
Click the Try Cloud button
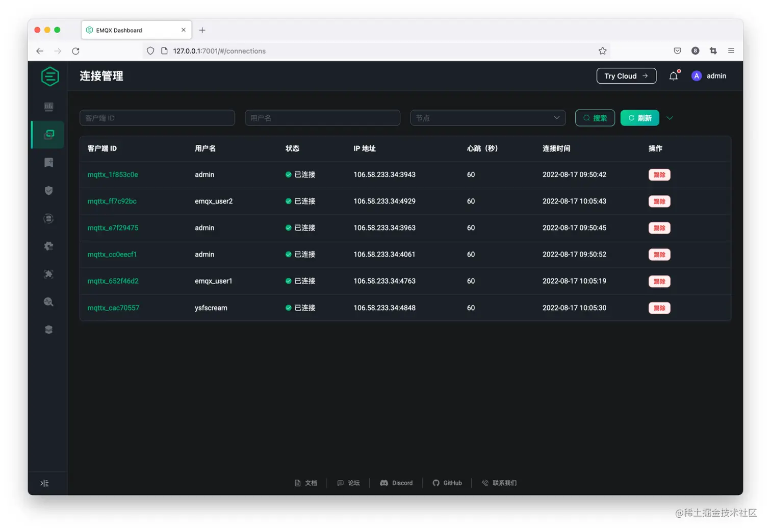point(626,75)
